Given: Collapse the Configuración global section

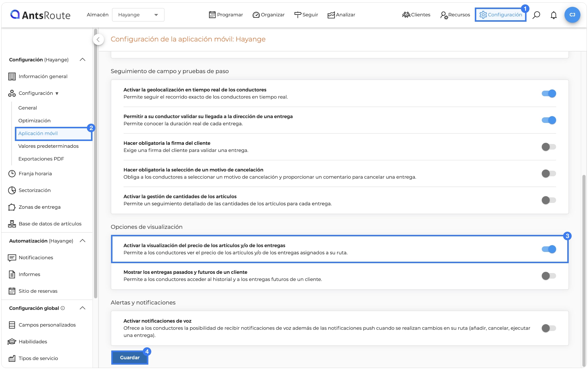Looking at the screenshot, I should coord(82,308).
